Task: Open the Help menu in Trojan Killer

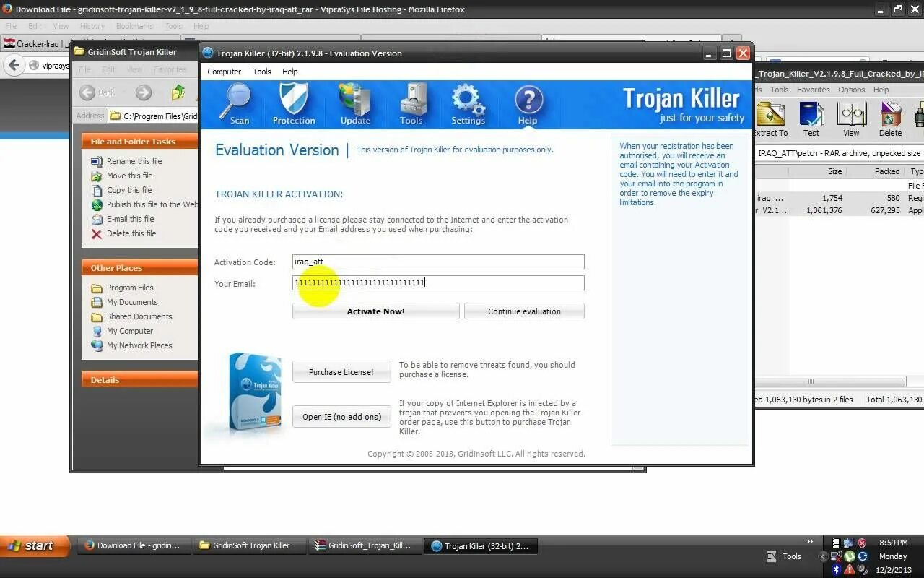Action: point(289,72)
